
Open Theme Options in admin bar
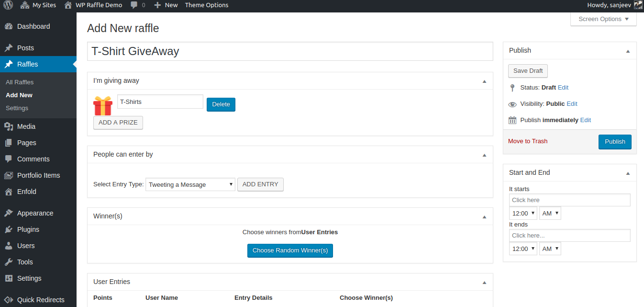click(x=207, y=5)
